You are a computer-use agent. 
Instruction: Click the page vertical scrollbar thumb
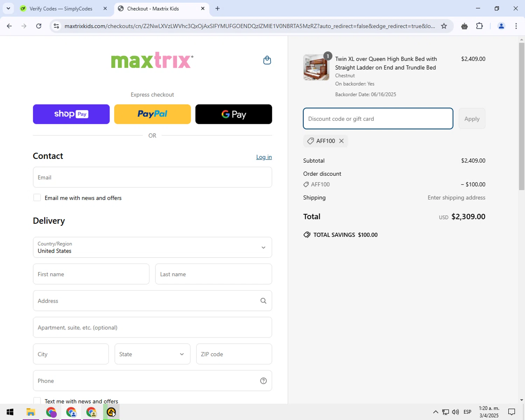[521, 116]
